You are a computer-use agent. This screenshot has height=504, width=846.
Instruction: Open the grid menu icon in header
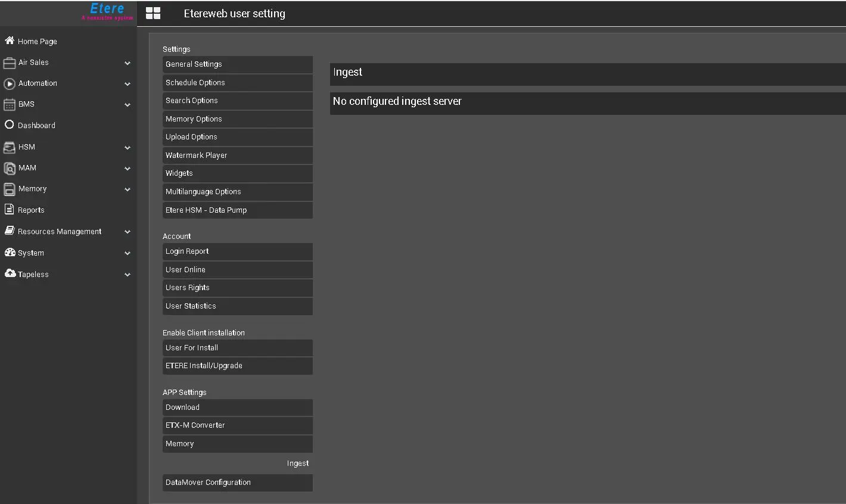pyautogui.click(x=153, y=14)
